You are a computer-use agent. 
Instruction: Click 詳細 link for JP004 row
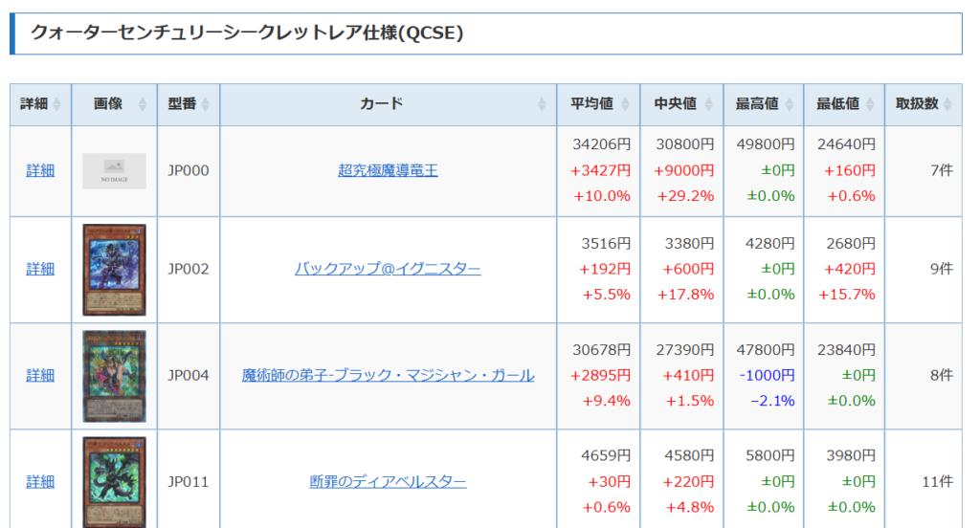point(40,376)
